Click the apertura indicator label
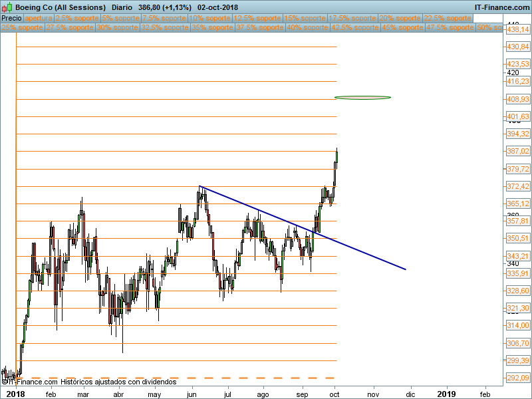532x399 pixels. pyautogui.click(x=39, y=18)
